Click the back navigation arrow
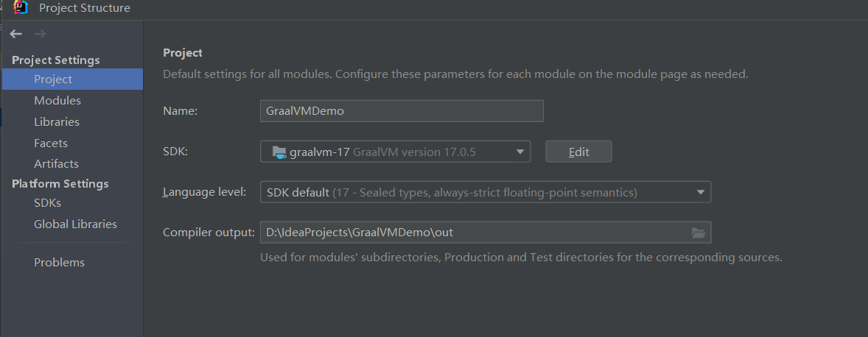Screen dimensions: 868x337 click(16, 34)
